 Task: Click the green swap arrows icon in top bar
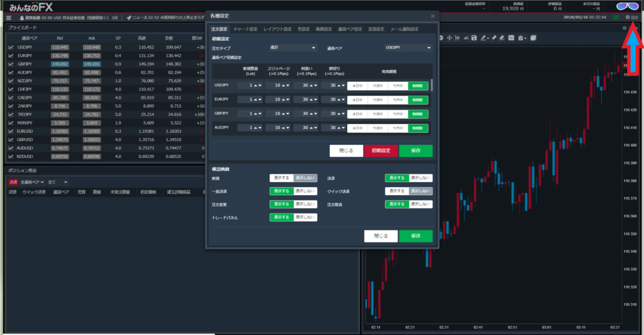pyautogui.click(x=616, y=17)
